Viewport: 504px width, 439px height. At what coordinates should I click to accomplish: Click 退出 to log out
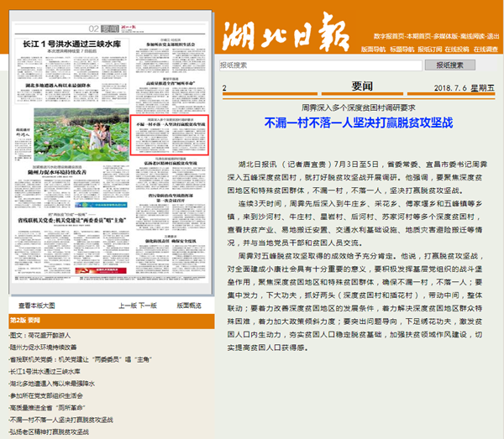click(493, 36)
